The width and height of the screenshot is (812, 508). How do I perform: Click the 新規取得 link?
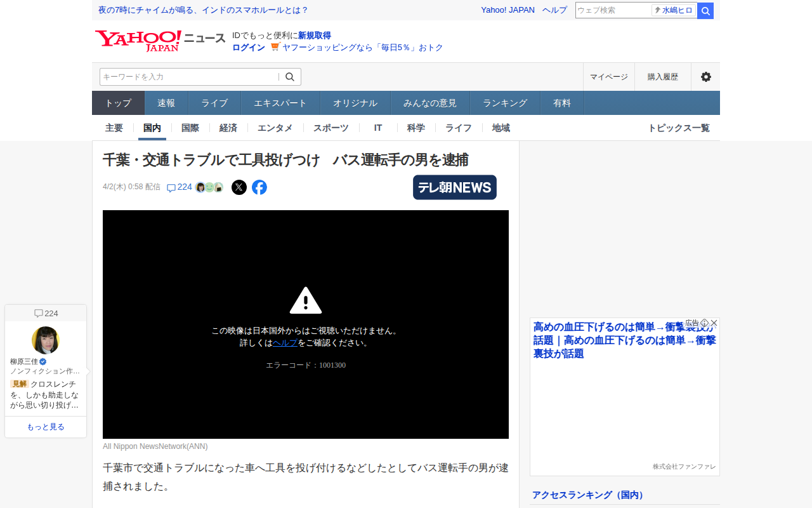coord(315,36)
